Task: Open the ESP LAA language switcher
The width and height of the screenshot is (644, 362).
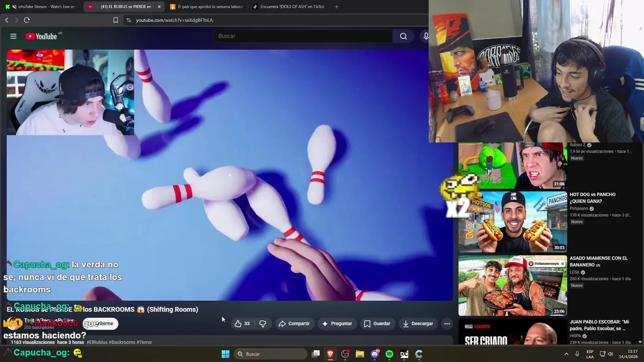Action: [x=590, y=354]
